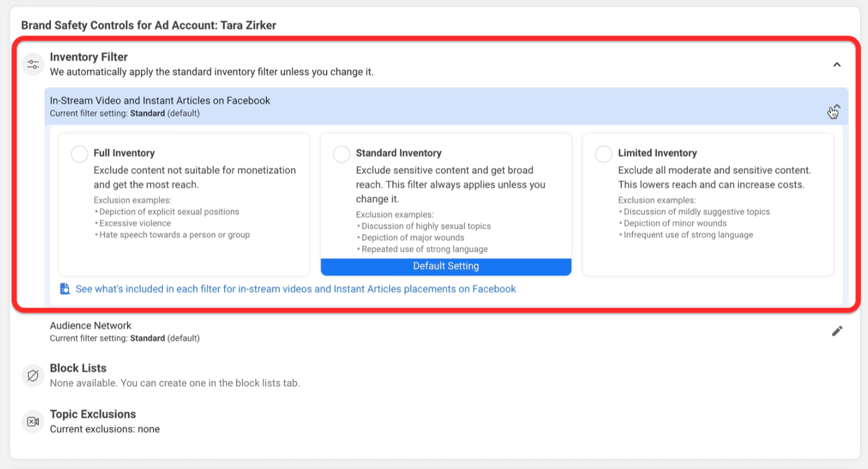Collapse the Inventory Filter section chevron
The image size is (868, 469).
(x=837, y=65)
